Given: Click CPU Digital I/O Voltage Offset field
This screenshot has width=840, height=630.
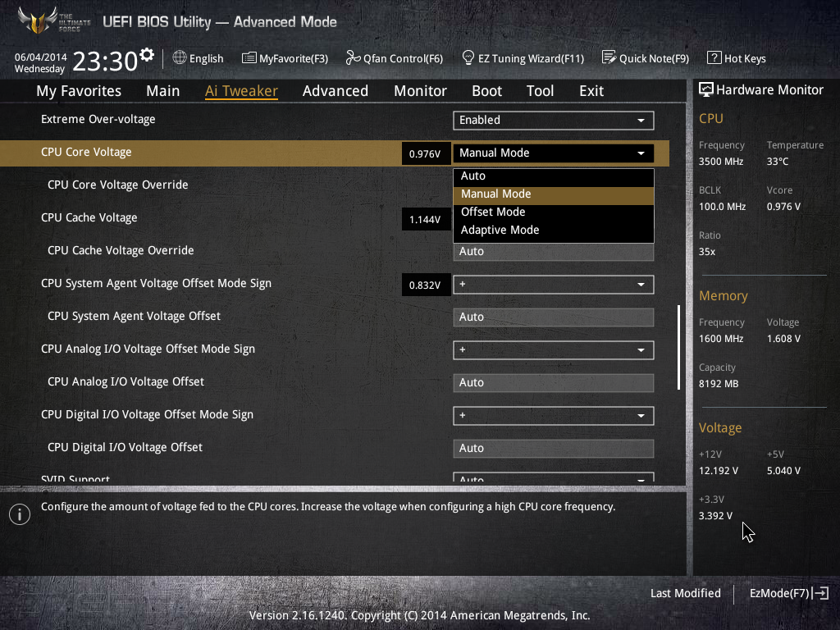Looking at the screenshot, I should tap(554, 449).
